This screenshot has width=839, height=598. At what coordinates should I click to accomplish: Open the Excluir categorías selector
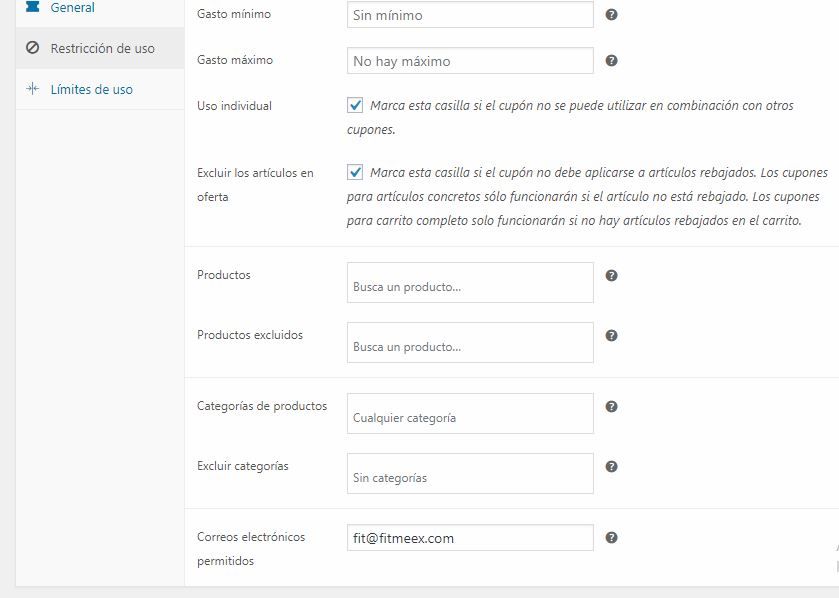pyautogui.click(x=470, y=473)
